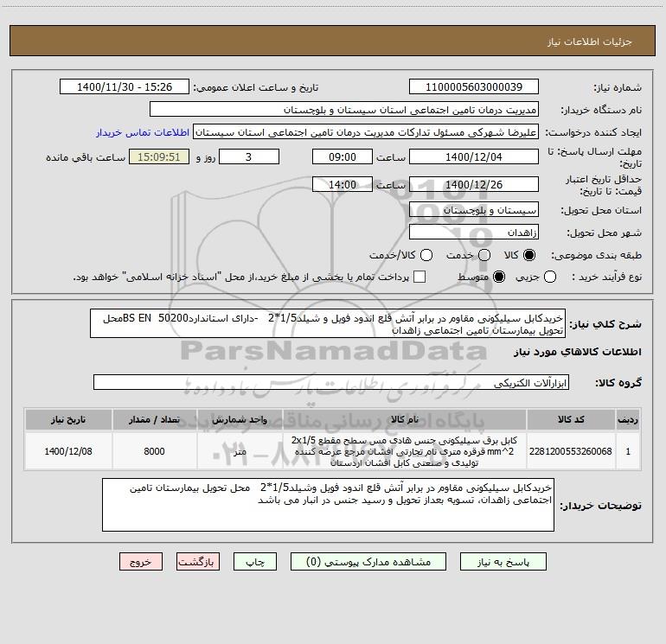
Task: Click the delivery province field سیستان و بلوچستان
Action: tap(474, 209)
